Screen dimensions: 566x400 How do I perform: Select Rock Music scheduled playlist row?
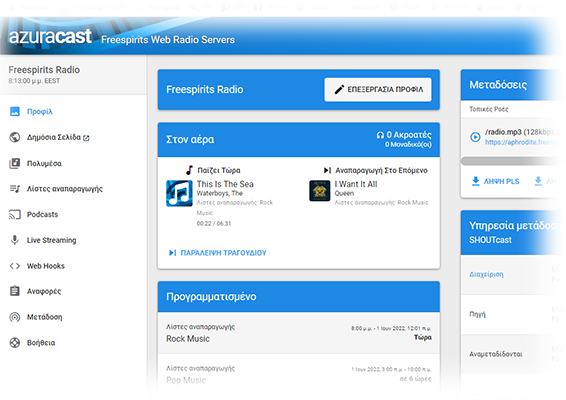click(x=299, y=333)
